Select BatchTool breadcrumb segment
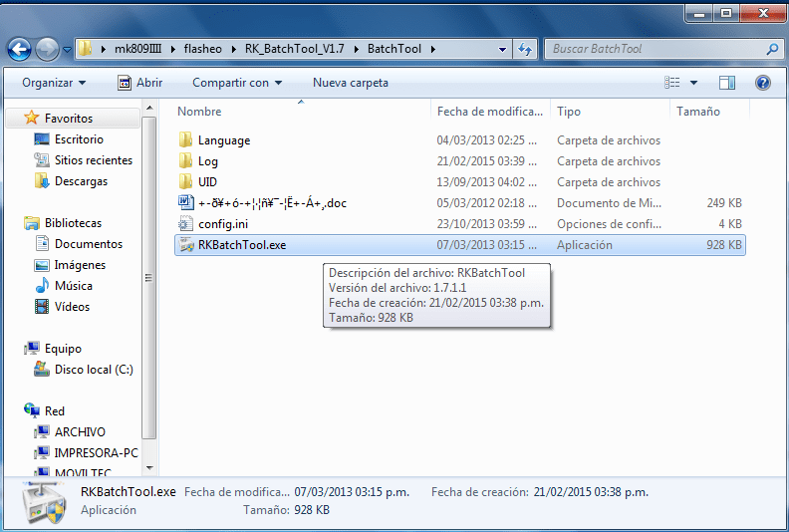Viewport: 789px width, 532px height. 394,49
